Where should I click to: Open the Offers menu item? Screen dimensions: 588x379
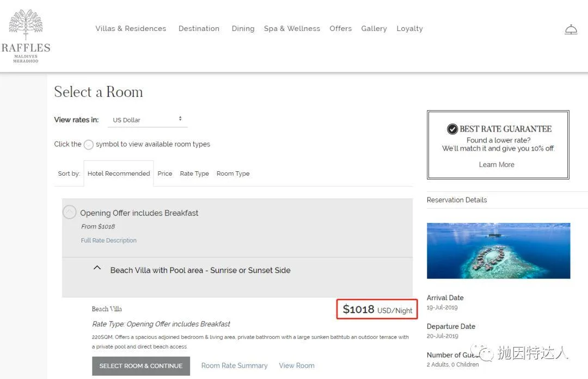tap(340, 29)
